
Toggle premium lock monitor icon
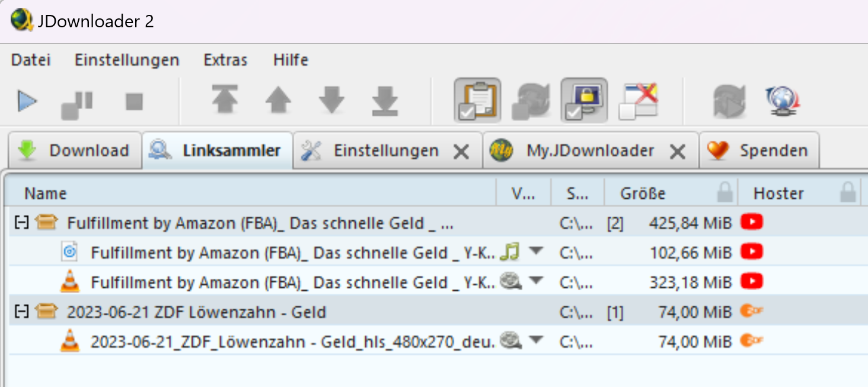pyautogui.click(x=584, y=100)
